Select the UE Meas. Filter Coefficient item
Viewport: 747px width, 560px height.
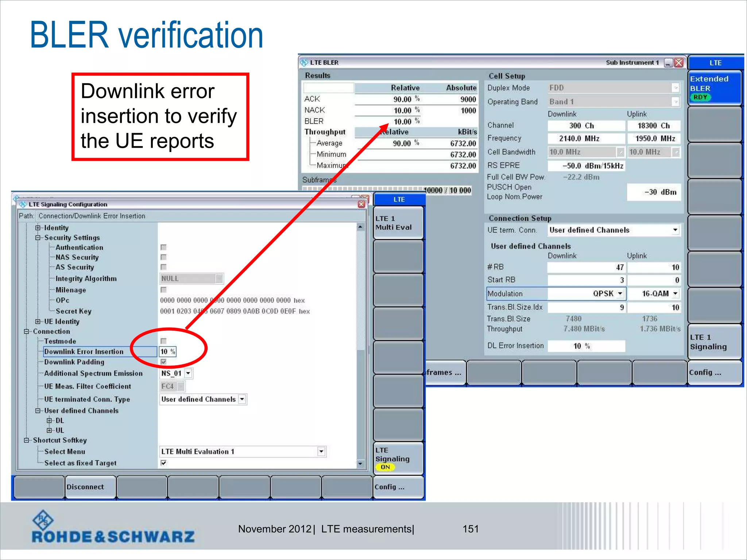88,386
